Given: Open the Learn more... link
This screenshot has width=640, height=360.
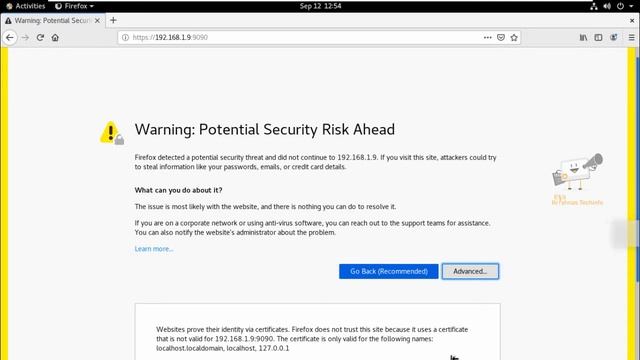Looking at the screenshot, I should click(x=154, y=249).
